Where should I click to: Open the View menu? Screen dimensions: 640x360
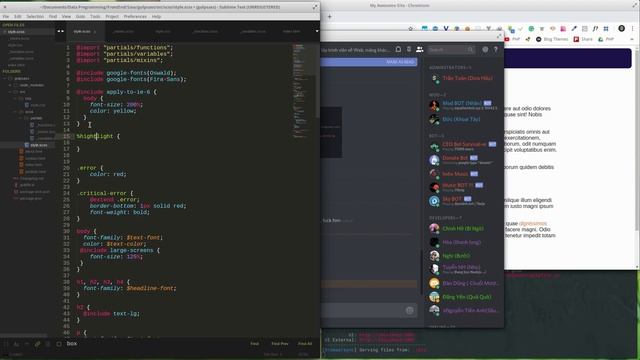tap(66, 17)
